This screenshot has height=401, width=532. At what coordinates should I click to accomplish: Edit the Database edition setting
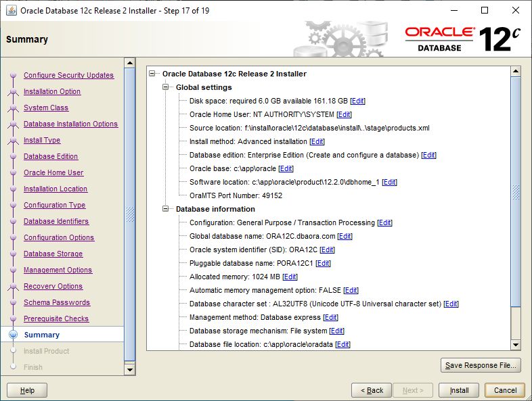(x=428, y=156)
